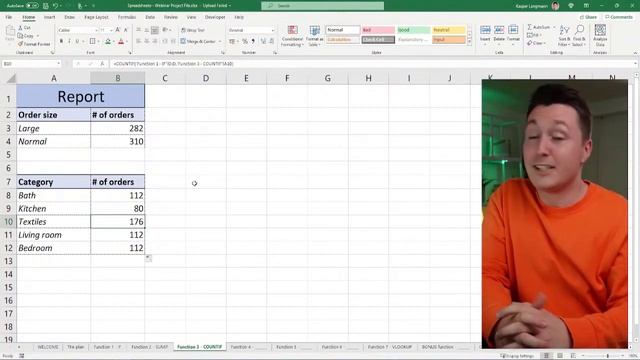Toggle Align Left
Screen dimensions: 640x360
click(138, 41)
